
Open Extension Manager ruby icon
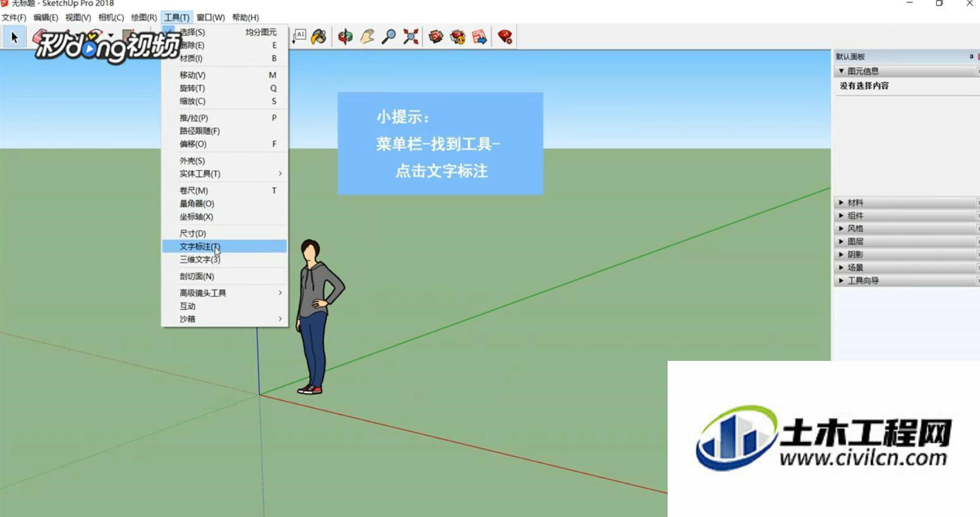[x=505, y=37]
